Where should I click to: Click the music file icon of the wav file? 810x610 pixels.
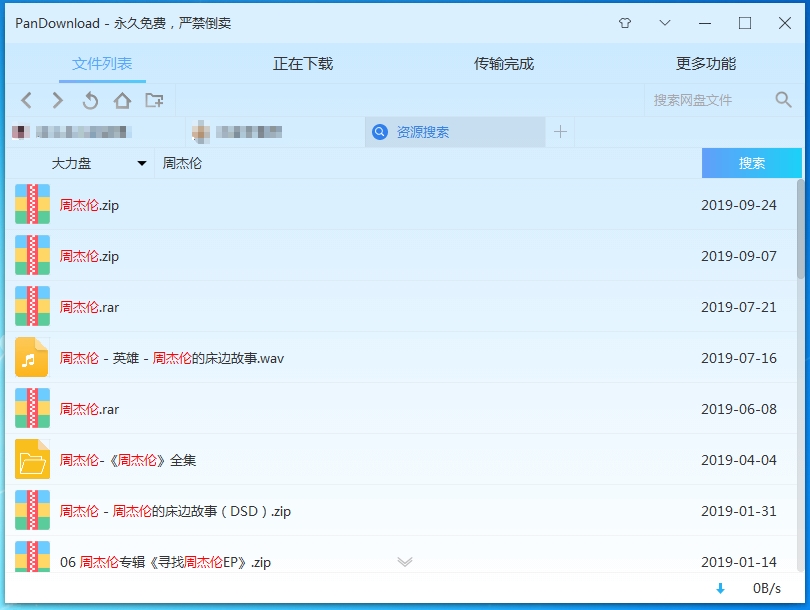coord(32,357)
